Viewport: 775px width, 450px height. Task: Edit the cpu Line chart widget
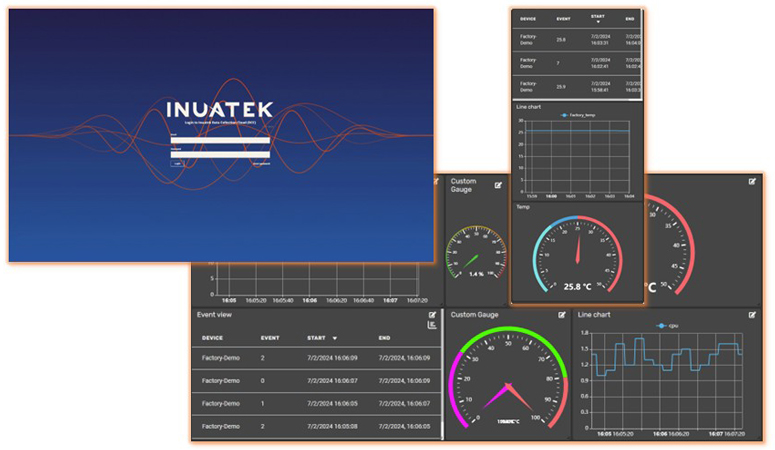coord(752,315)
